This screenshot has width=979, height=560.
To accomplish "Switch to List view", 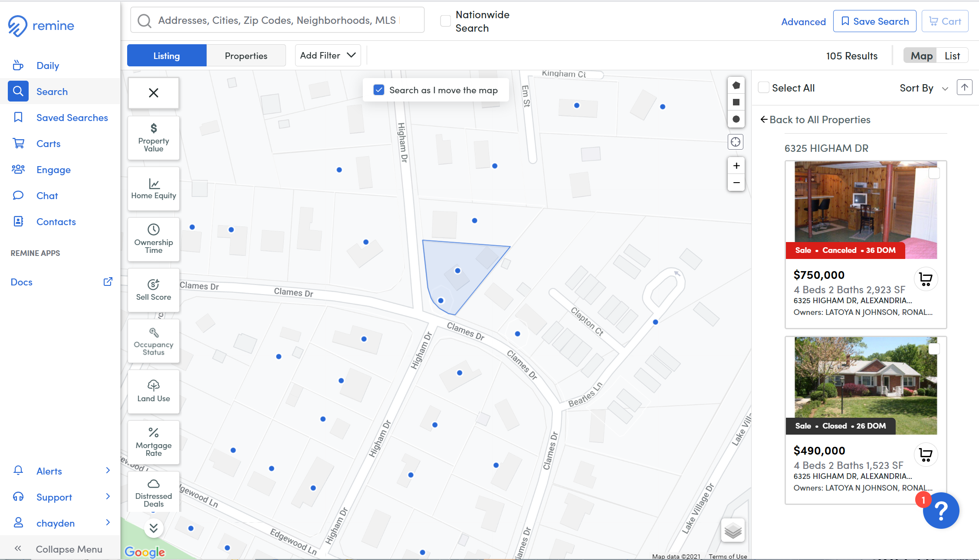I will [952, 56].
